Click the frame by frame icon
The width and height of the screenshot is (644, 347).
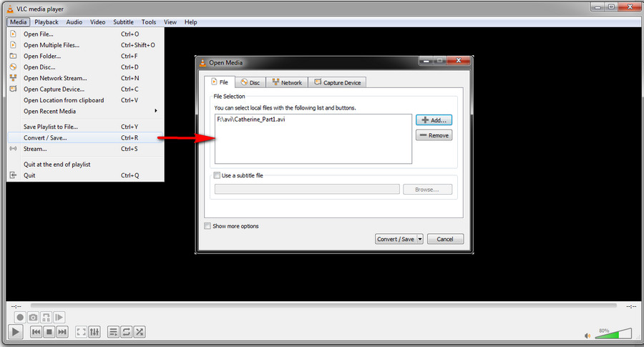59,317
